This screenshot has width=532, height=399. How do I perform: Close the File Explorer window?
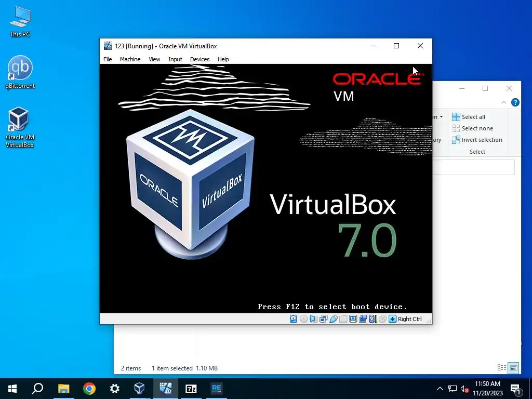[x=509, y=88]
